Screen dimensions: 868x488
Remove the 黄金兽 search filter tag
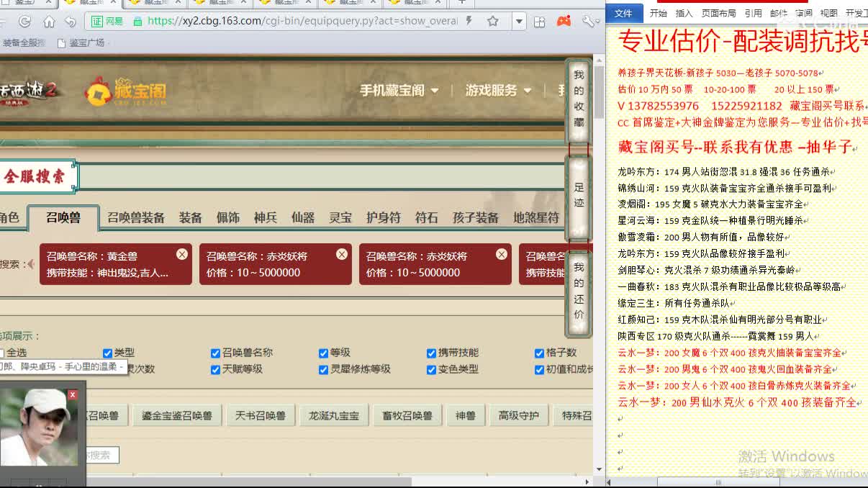pyautogui.click(x=182, y=254)
